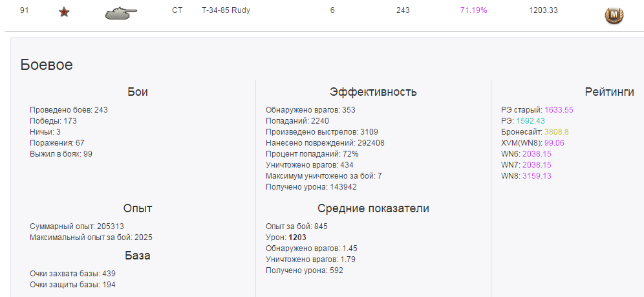The height and width of the screenshot is (297, 644).
Task: Click the Боевое section heading
Action: (47, 65)
